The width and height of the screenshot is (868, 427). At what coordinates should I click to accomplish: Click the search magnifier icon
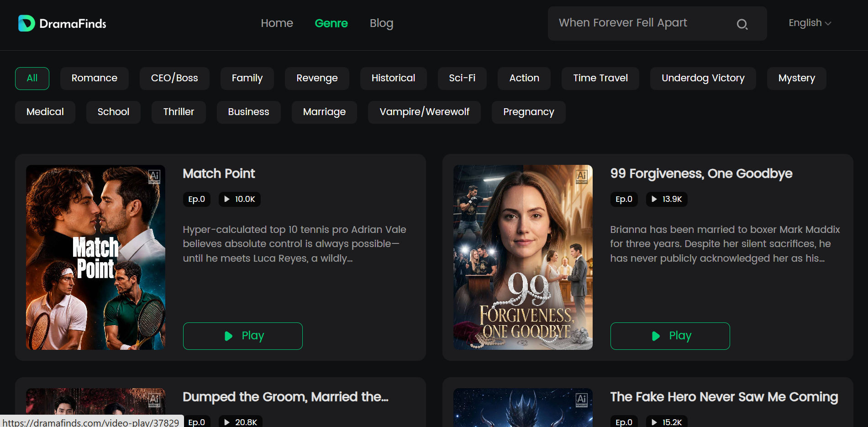742,24
